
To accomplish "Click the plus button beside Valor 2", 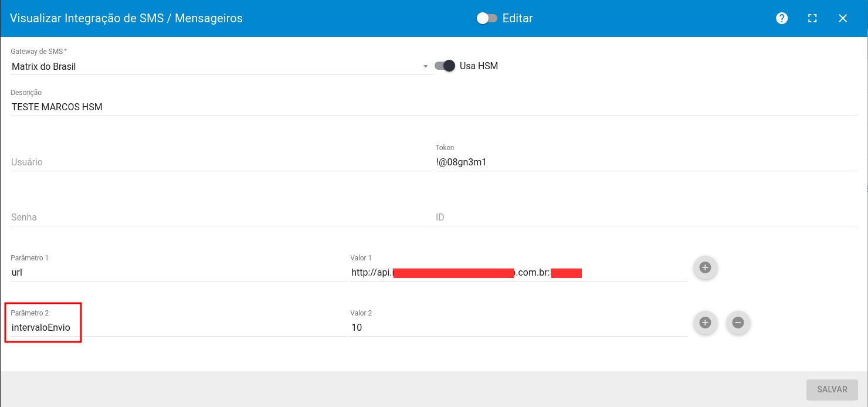I will 706,323.
